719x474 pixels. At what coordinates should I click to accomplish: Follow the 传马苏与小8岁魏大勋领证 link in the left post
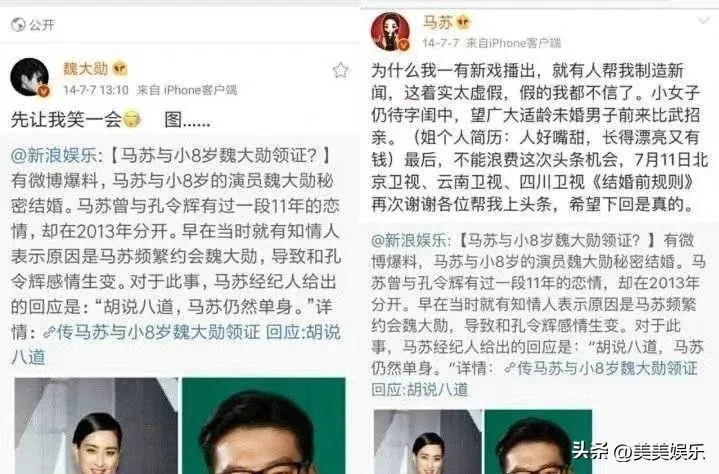point(151,332)
